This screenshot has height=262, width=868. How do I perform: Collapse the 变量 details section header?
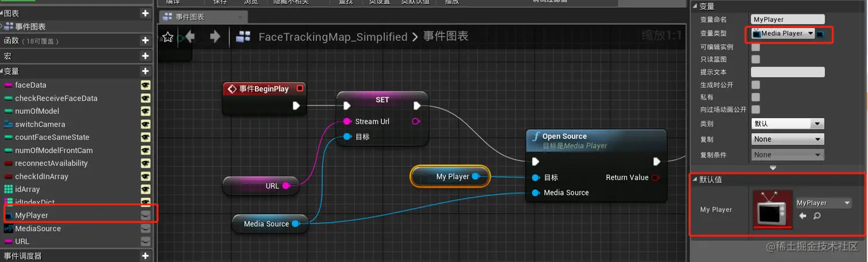(x=695, y=6)
